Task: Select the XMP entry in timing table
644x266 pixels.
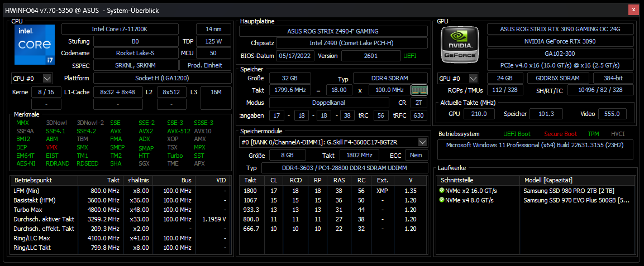Action: coord(382,191)
